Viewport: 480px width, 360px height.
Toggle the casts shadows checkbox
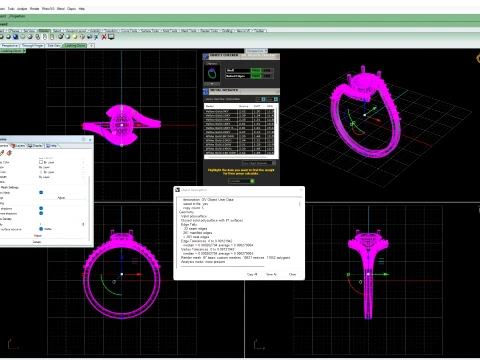[x=41, y=208]
